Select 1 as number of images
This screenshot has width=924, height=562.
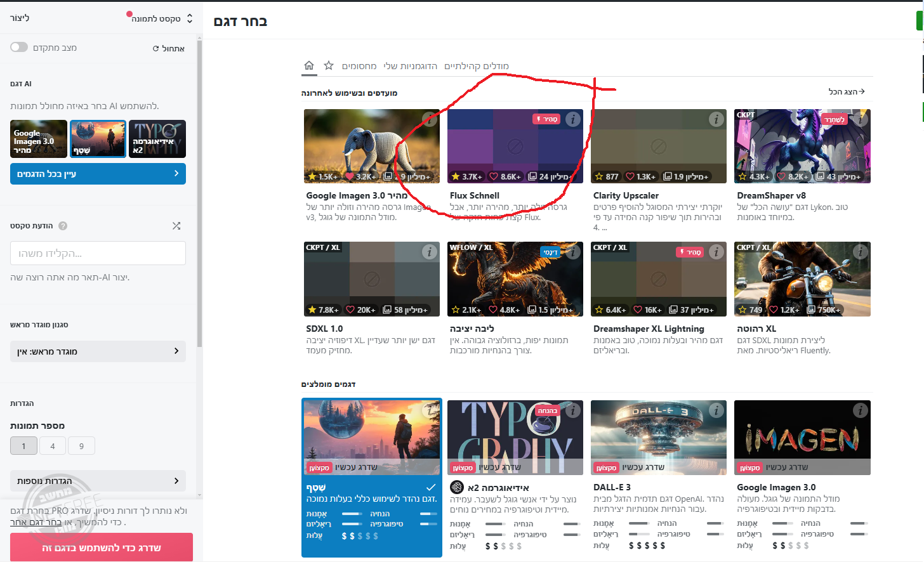tap(24, 446)
